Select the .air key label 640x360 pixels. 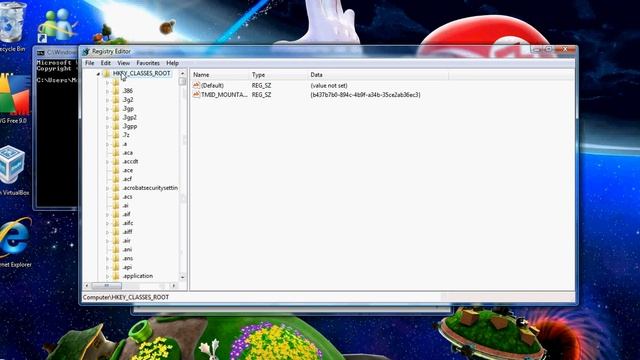click(x=127, y=241)
